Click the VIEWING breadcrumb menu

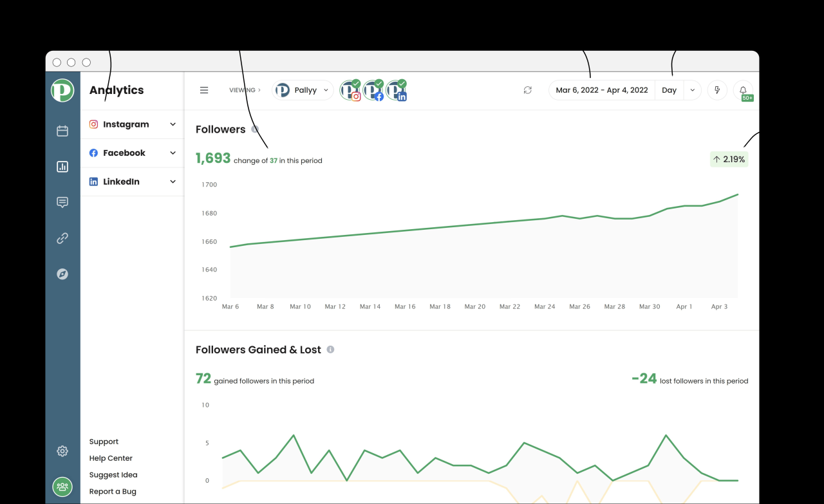click(245, 90)
